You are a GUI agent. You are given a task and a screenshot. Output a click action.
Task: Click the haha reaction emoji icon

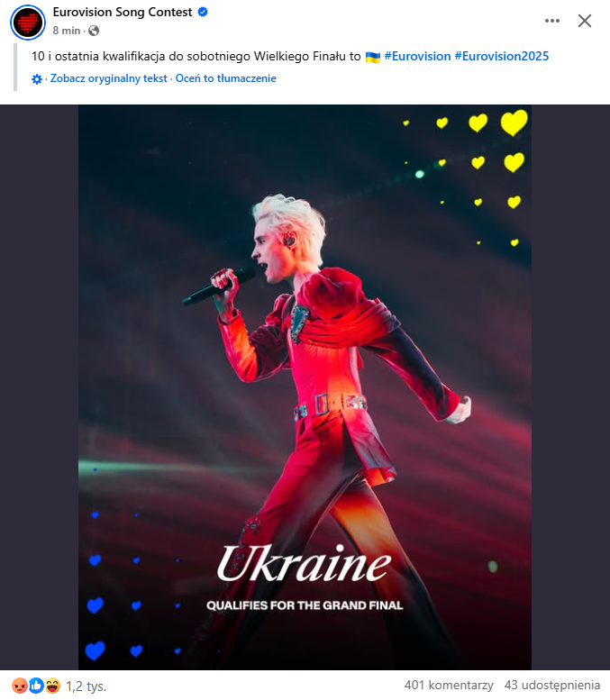tap(52, 686)
